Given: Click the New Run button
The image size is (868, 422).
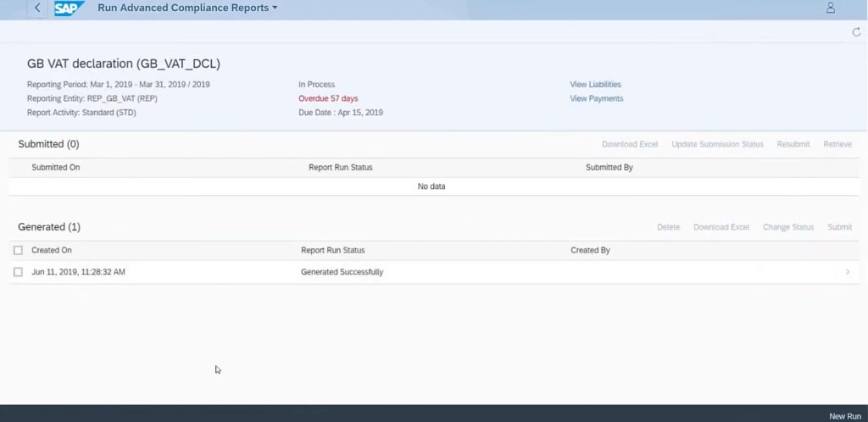Looking at the screenshot, I should click(844, 416).
